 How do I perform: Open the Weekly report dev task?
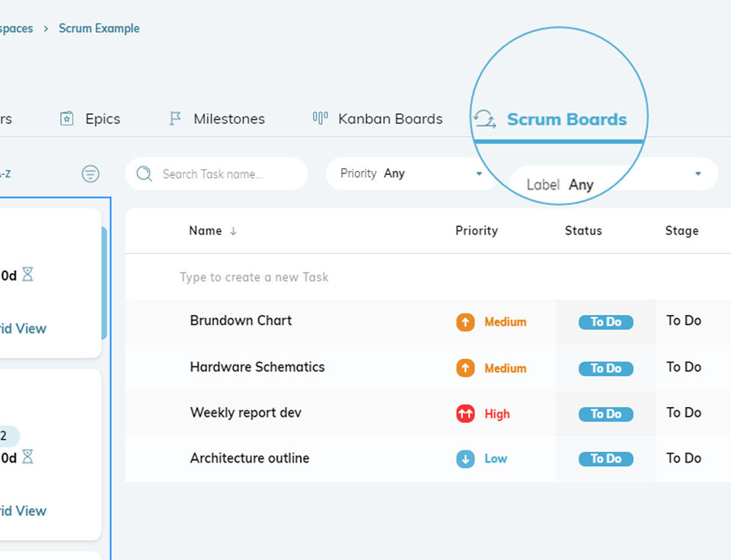pyautogui.click(x=246, y=413)
